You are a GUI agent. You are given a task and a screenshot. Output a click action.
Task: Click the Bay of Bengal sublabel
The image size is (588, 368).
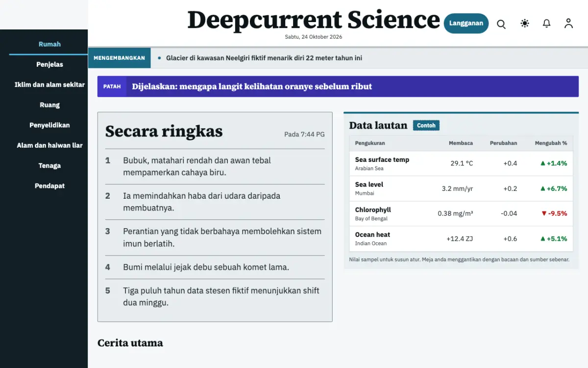pos(371,218)
